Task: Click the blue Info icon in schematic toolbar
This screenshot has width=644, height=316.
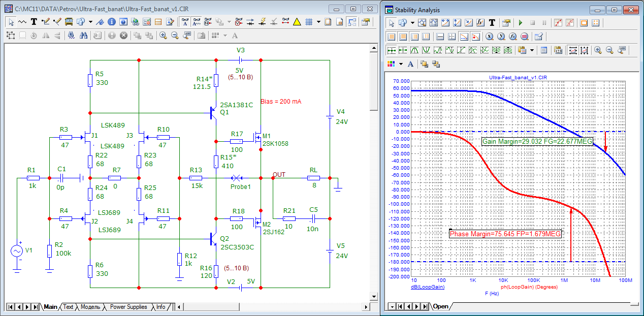Action: tap(111, 22)
